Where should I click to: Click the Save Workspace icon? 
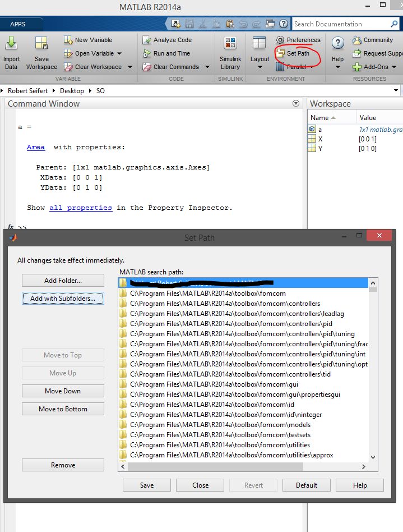[41, 43]
